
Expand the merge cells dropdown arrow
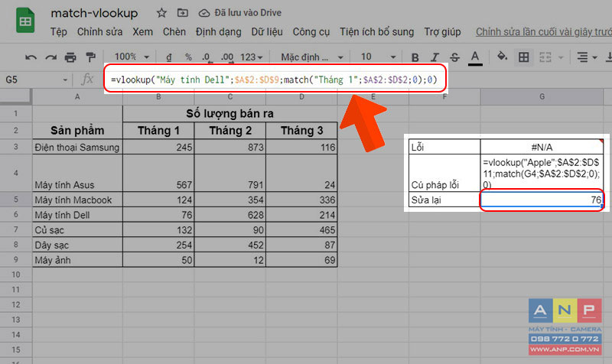[561, 58]
